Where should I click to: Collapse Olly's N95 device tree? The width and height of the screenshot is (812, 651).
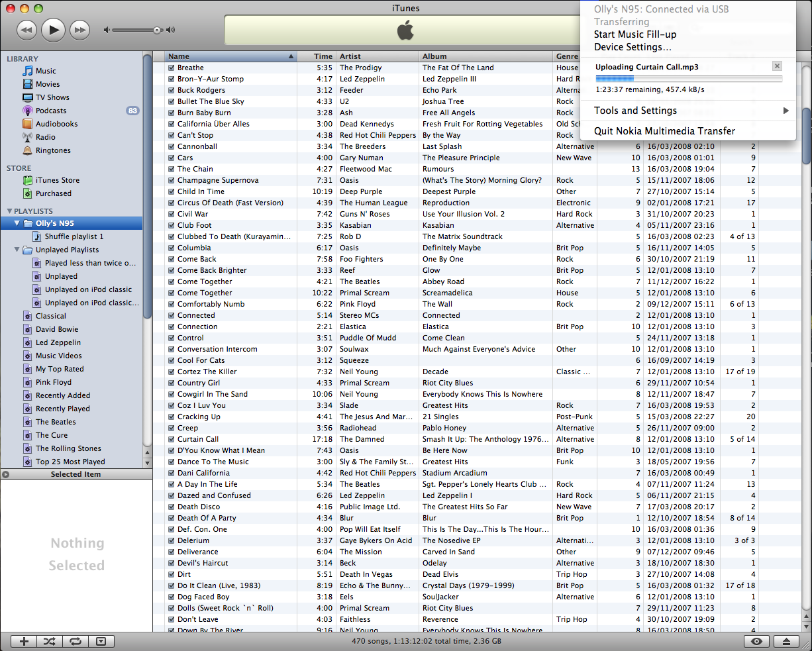pyautogui.click(x=17, y=223)
